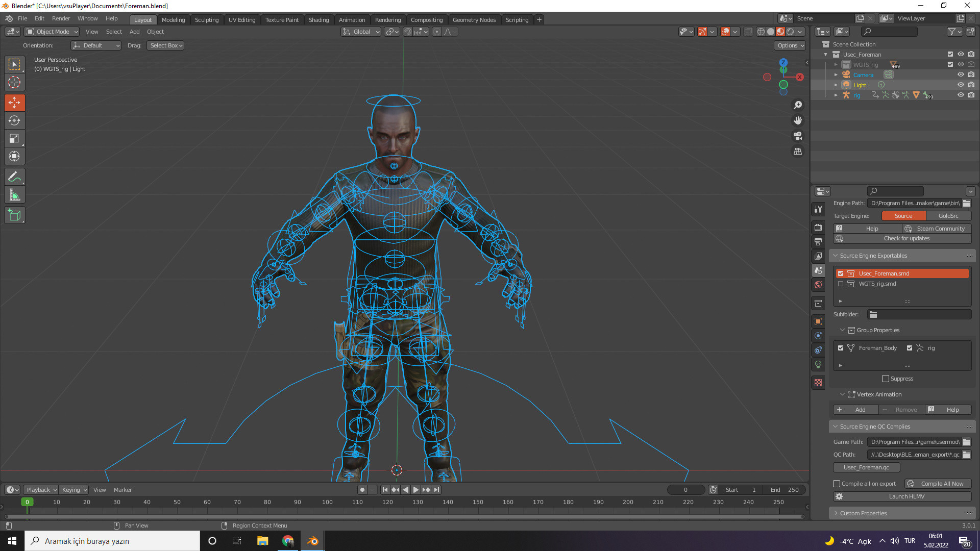Select Object Mode dropdown

click(x=51, y=32)
